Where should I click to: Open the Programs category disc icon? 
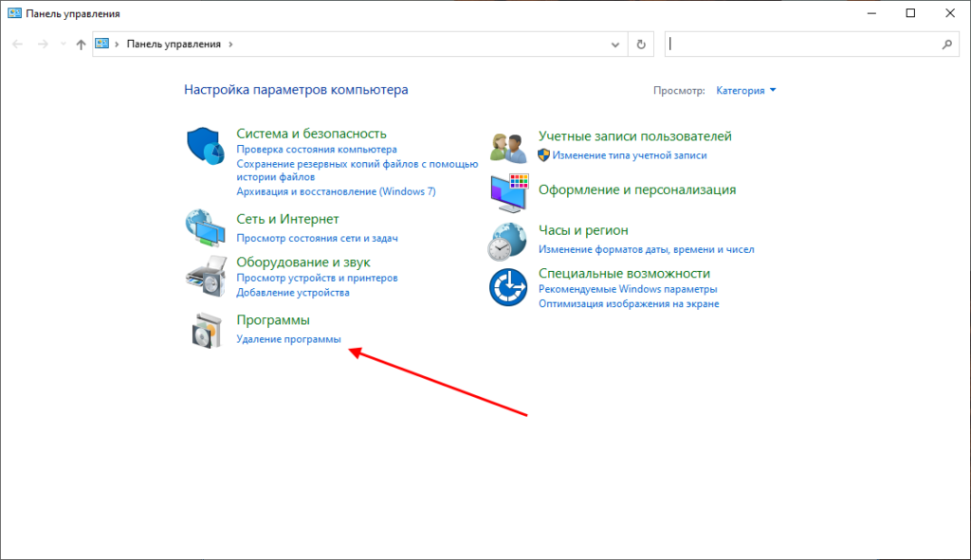click(205, 330)
